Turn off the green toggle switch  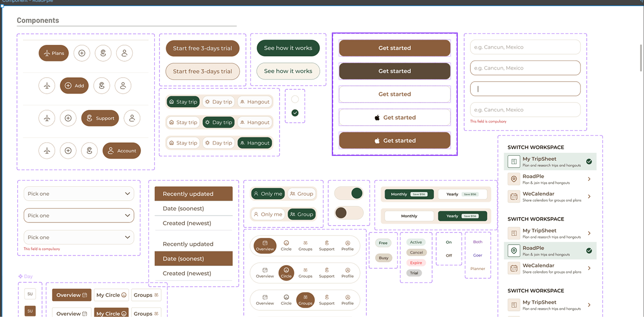[349, 193]
